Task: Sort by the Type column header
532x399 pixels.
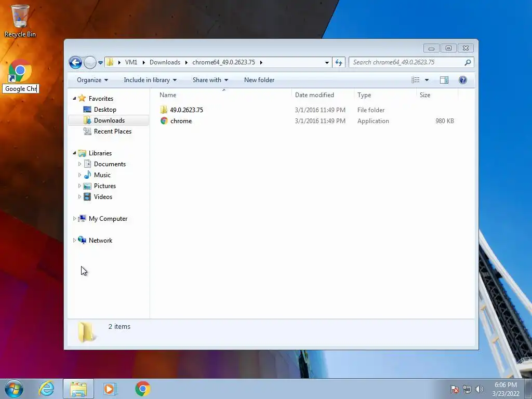Action: [364, 95]
